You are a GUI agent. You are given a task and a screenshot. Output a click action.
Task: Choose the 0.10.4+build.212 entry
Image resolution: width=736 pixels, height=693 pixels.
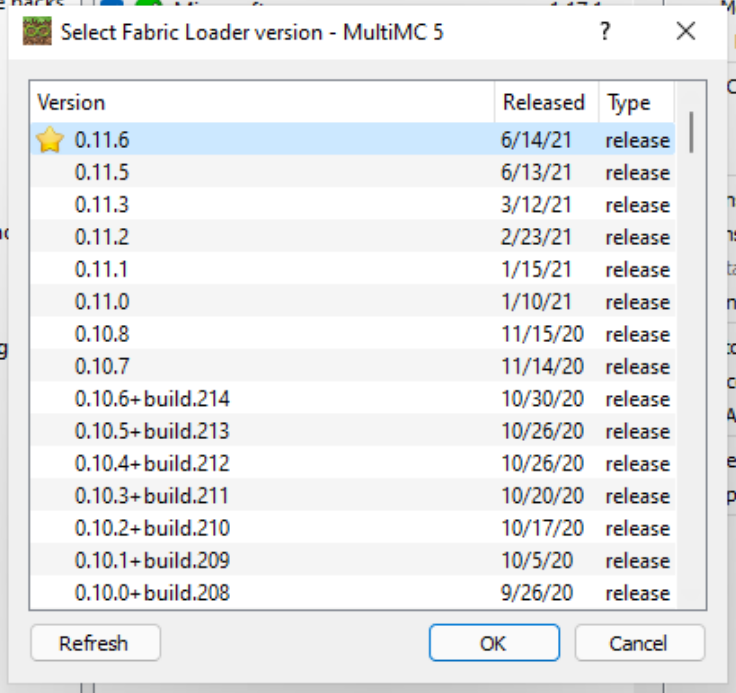pyautogui.click(x=152, y=464)
